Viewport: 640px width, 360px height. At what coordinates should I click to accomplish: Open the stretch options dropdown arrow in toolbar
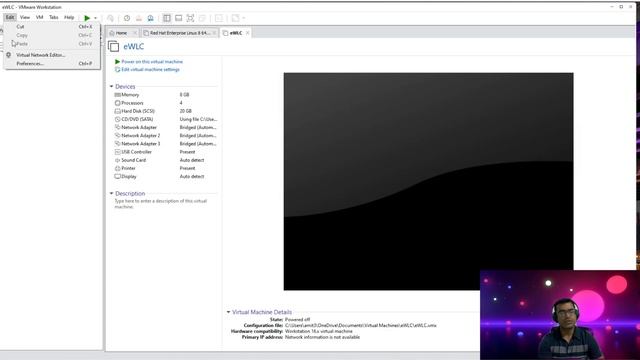[x=244, y=18]
